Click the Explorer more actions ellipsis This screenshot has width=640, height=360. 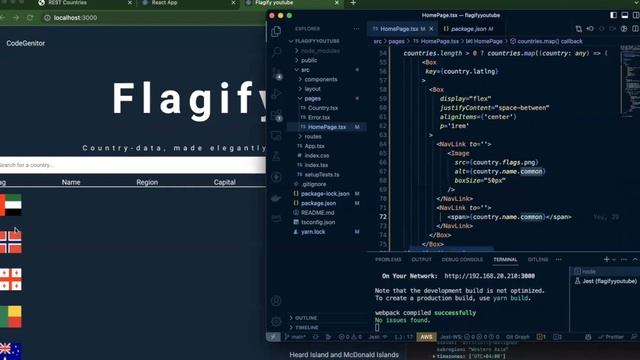[356, 29]
